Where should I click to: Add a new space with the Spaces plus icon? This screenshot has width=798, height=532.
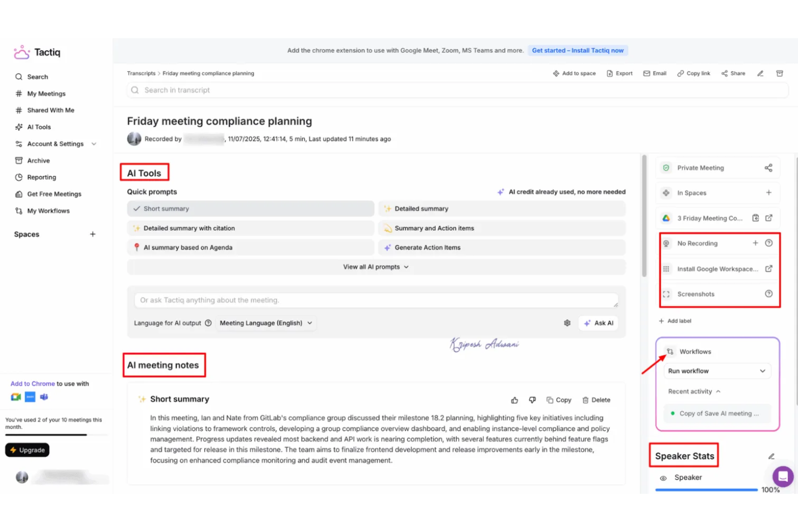(x=93, y=234)
